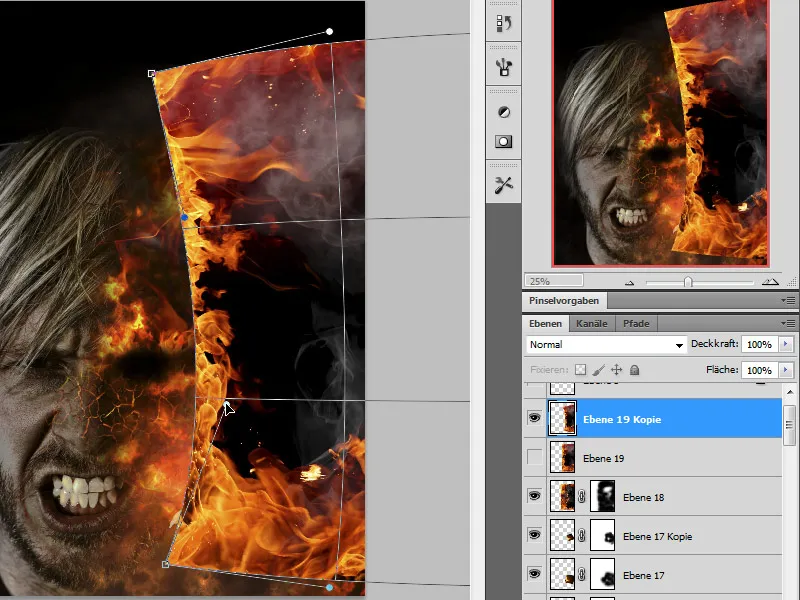Select Ebene 19 Kopie layer thumbnail
The height and width of the screenshot is (600, 800).
tap(562, 418)
